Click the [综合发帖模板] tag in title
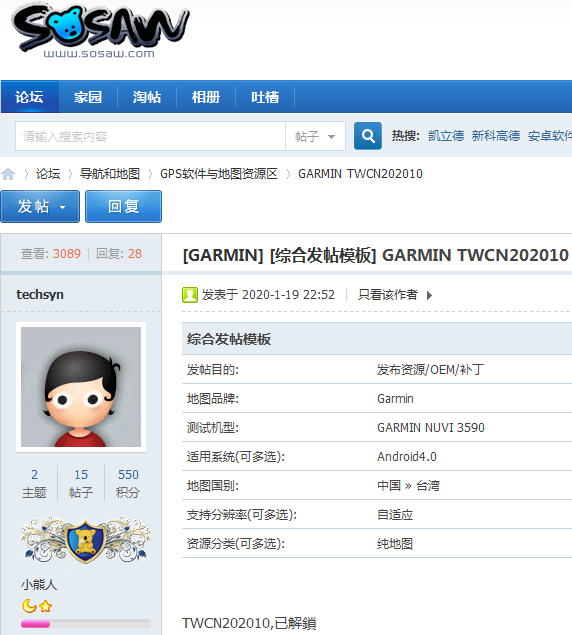Image resolution: width=572 pixels, height=635 pixels. tap(323, 255)
